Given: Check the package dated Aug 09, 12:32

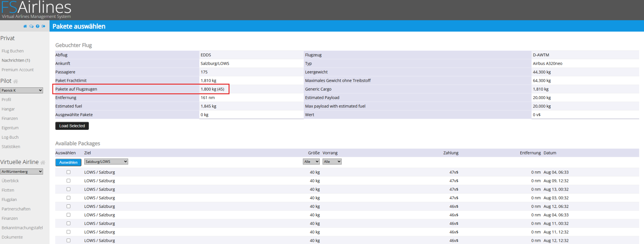Looking at the screenshot, I should pyautogui.click(x=69, y=180).
